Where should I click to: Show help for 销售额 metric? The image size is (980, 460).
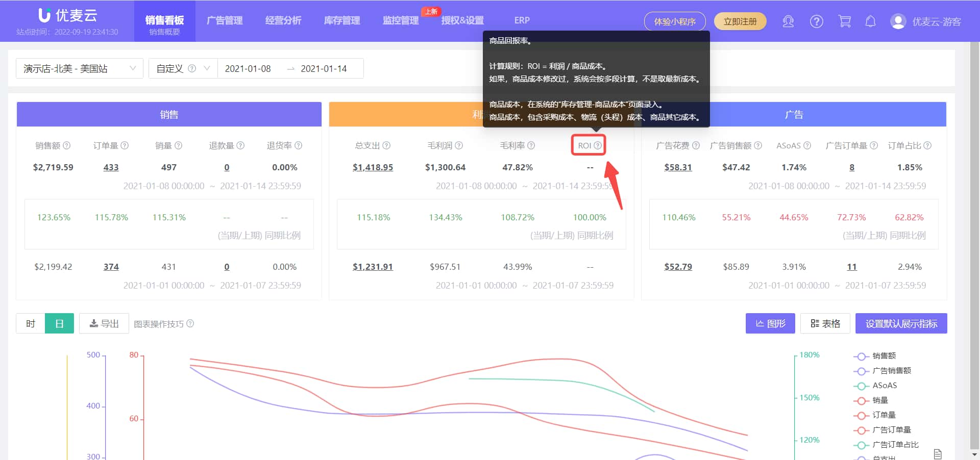pos(66,145)
